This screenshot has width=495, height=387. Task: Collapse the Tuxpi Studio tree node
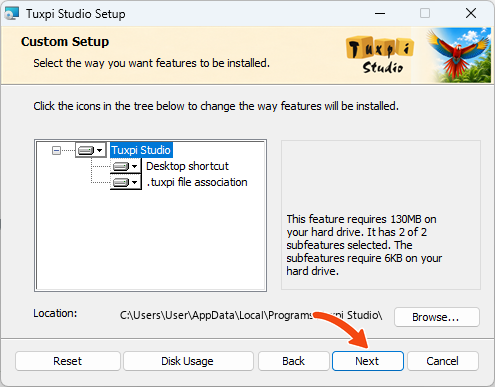(x=56, y=151)
